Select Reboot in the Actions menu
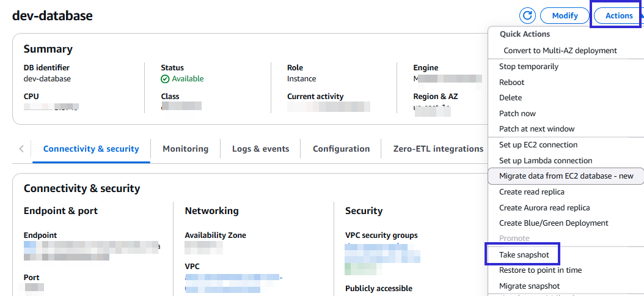Image resolution: width=644 pixels, height=296 pixels. point(512,82)
